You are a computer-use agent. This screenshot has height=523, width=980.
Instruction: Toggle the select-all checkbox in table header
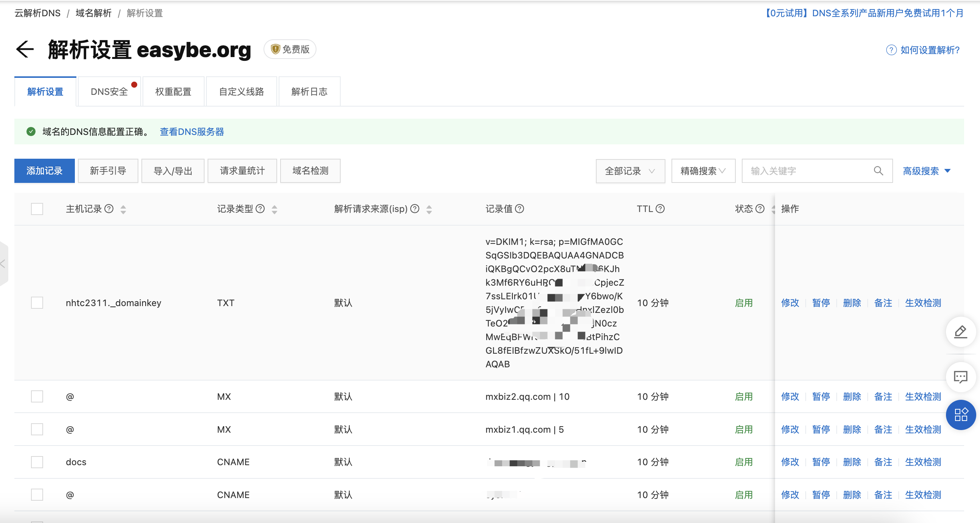[x=37, y=209]
